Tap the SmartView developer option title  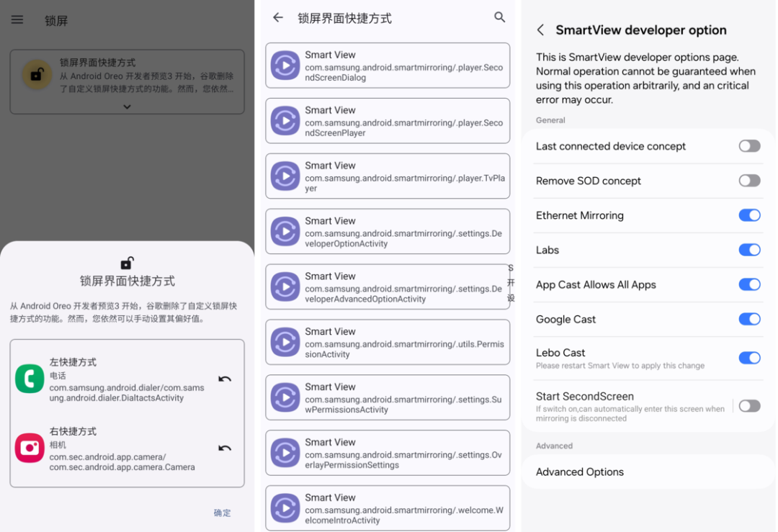click(641, 30)
